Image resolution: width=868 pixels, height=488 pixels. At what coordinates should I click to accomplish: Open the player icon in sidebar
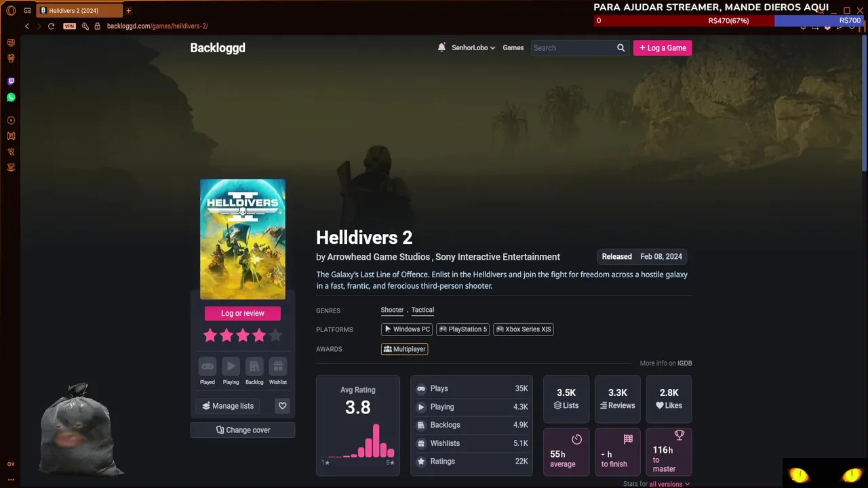pos(11,121)
